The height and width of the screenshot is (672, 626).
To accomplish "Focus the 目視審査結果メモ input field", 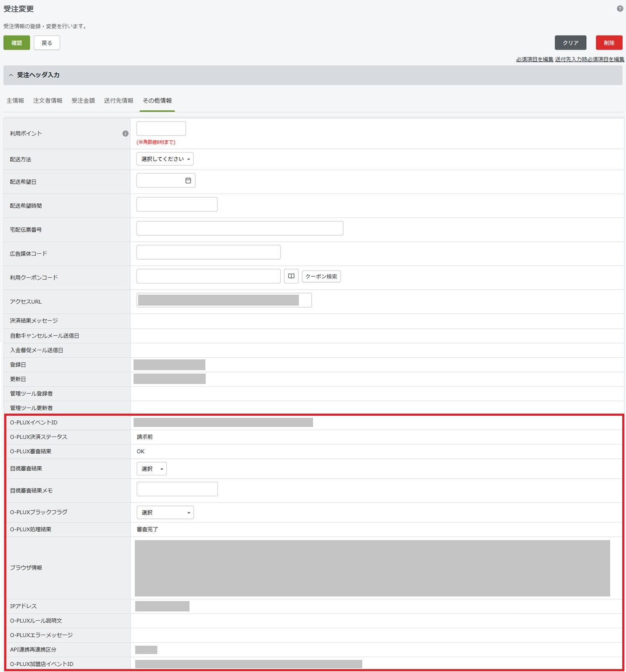I will click(x=177, y=489).
